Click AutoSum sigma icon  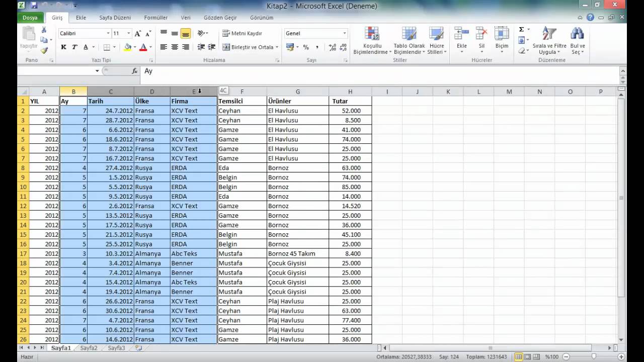click(x=521, y=30)
